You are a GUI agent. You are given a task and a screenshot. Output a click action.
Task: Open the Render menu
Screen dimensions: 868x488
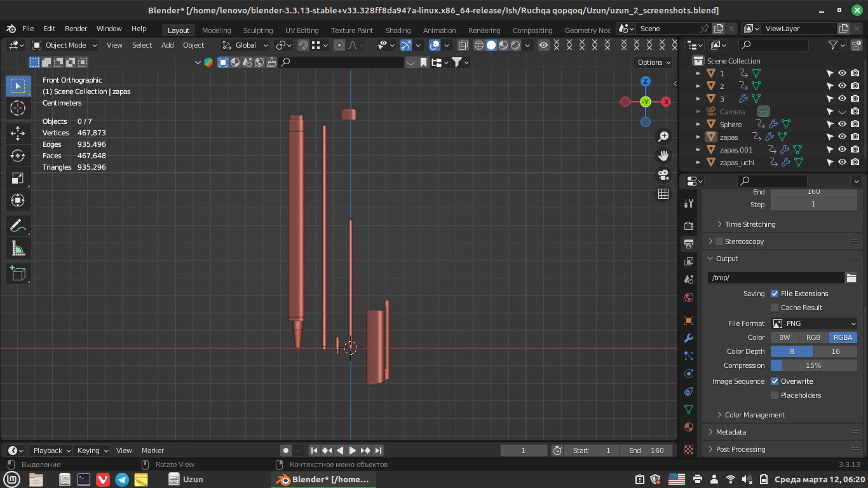[x=76, y=29]
